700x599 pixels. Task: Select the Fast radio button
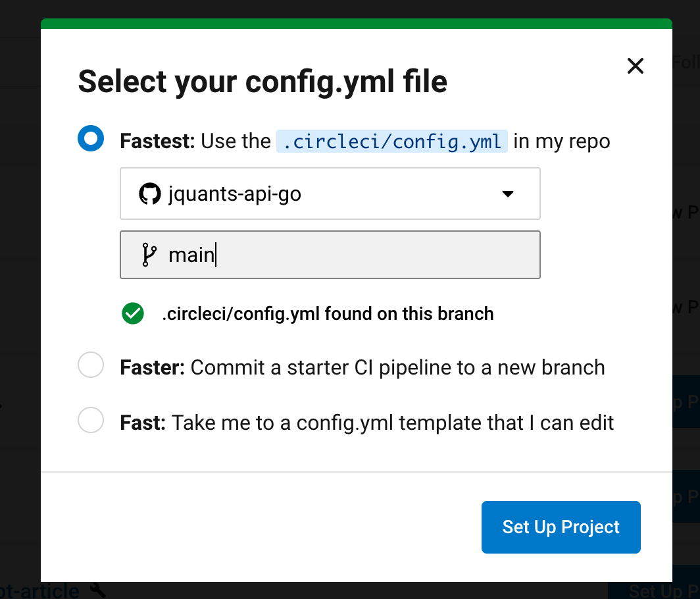(91, 420)
